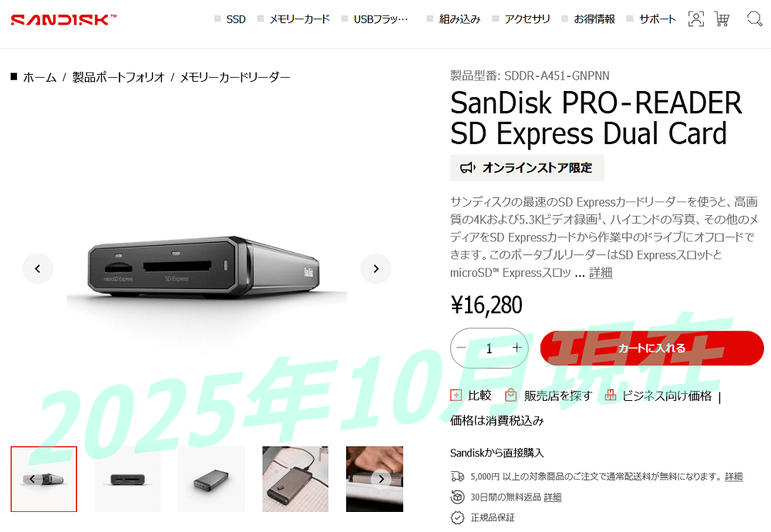The image size is (771, 532).
Task: Select the desk cable photo thumbnail
Action: click(x=295, y=479)
